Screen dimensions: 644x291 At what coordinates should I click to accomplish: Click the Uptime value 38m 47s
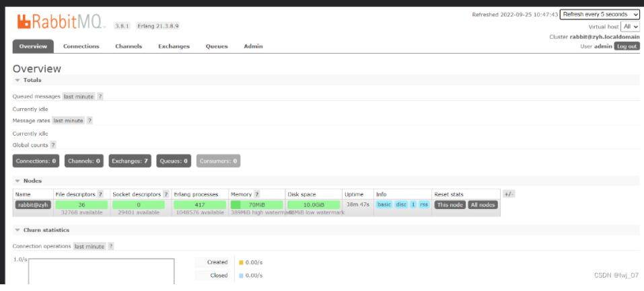click(357, 204)
